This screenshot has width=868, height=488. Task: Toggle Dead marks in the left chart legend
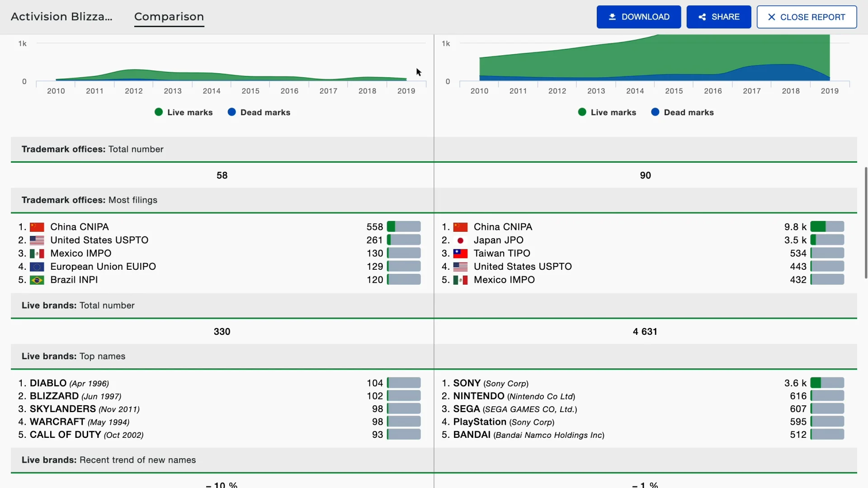(259, 112)
